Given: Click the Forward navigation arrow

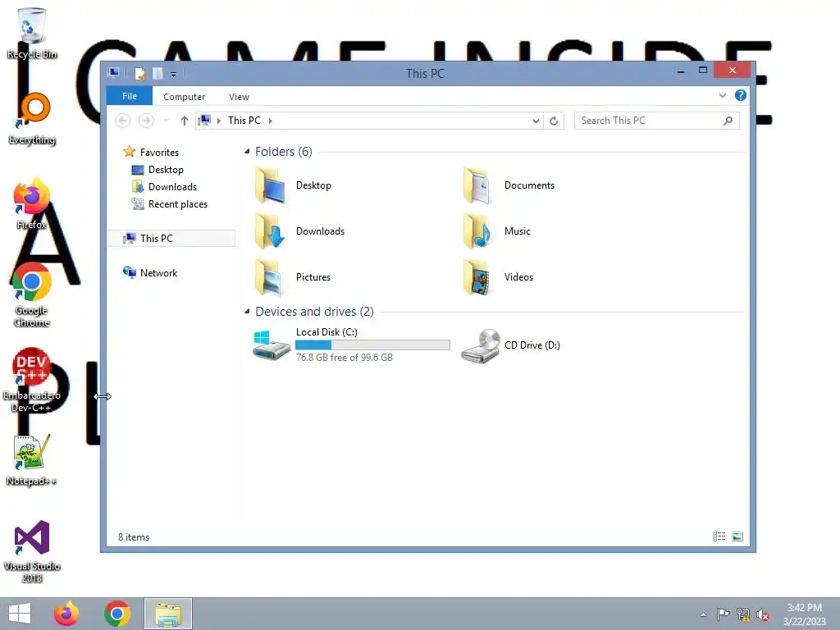Looking at the screenshot, I should coord(146,121).
